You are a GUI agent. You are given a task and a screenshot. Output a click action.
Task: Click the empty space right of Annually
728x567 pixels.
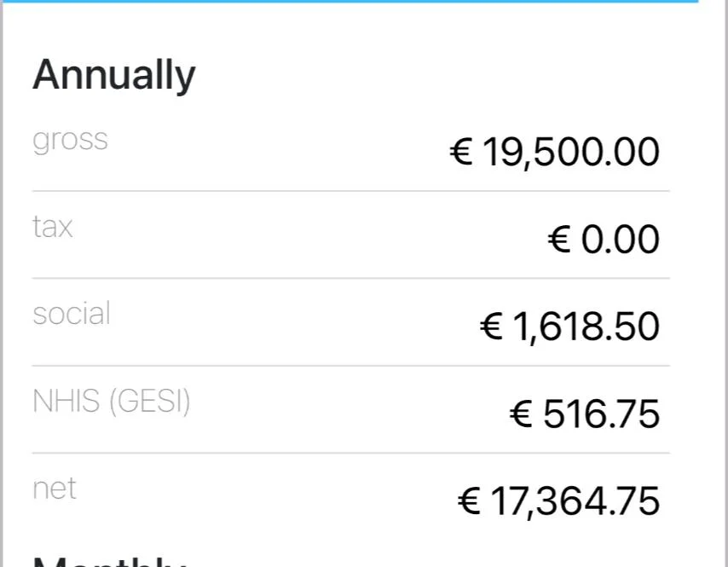pos(426,75)
